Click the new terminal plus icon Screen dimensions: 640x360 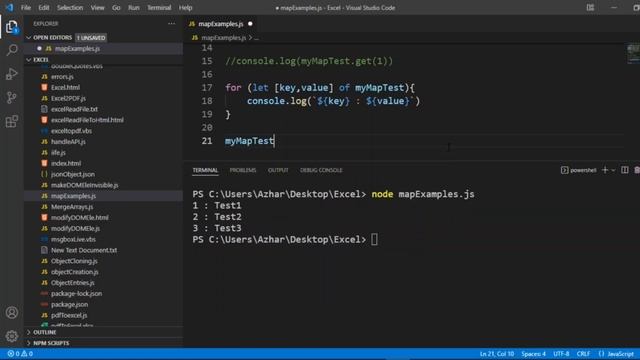coord(605,170)
